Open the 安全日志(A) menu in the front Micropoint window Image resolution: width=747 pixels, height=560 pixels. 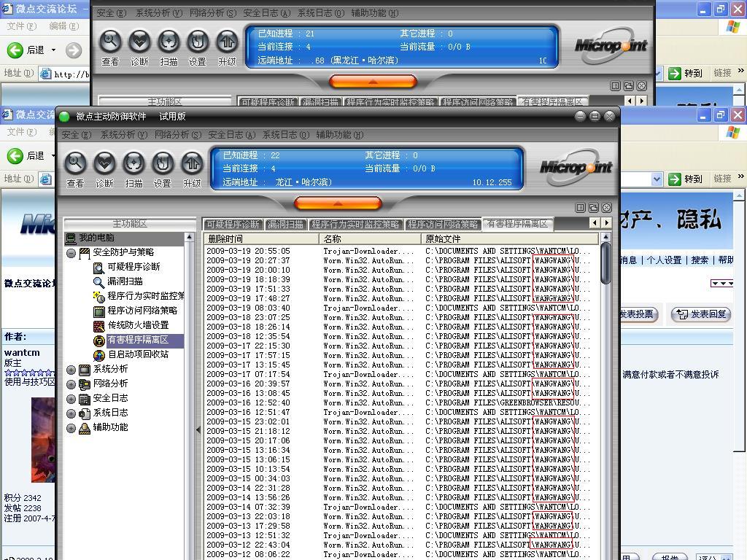coord(232,135)
